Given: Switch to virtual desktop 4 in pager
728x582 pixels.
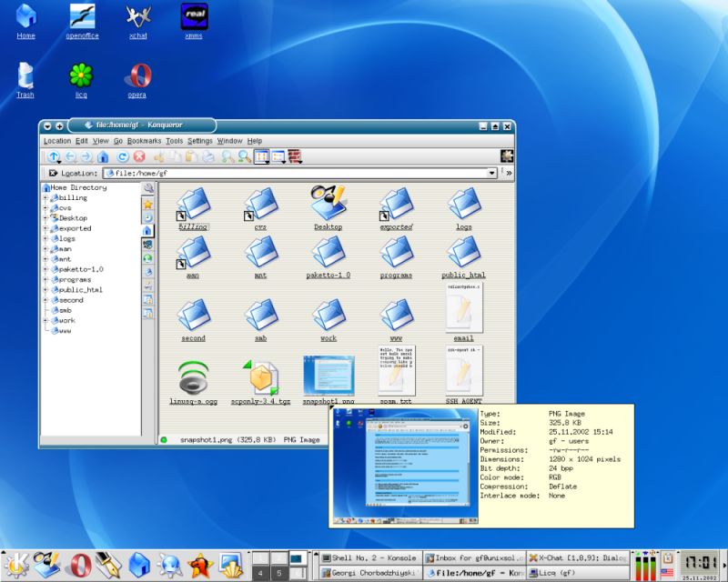Looking at the screenshot, I should click(260, 573).
